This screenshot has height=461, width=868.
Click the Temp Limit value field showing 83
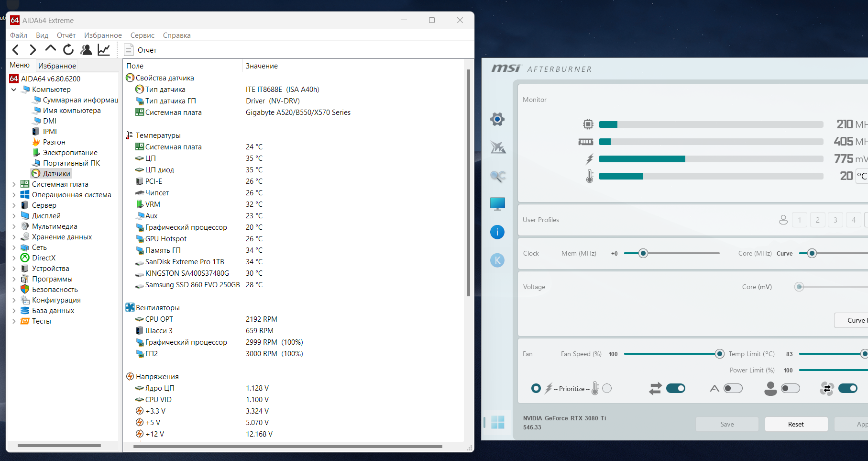point(789,354)
